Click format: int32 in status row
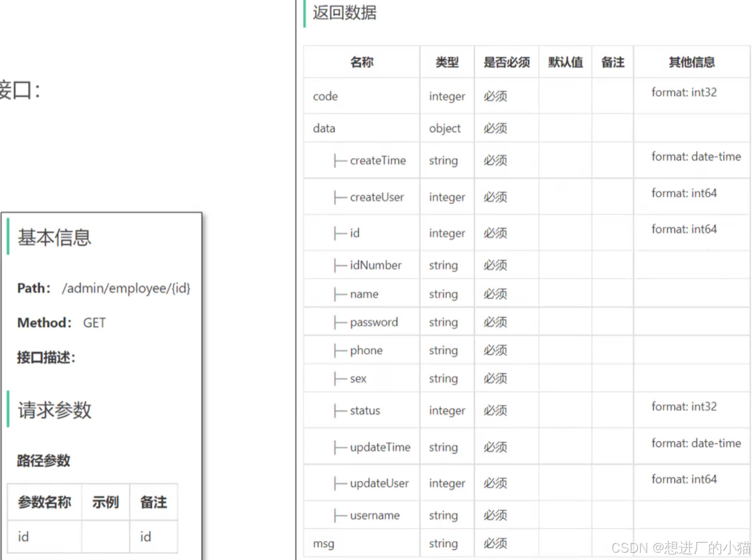753x560 pixels. click(x=684, y=407)
